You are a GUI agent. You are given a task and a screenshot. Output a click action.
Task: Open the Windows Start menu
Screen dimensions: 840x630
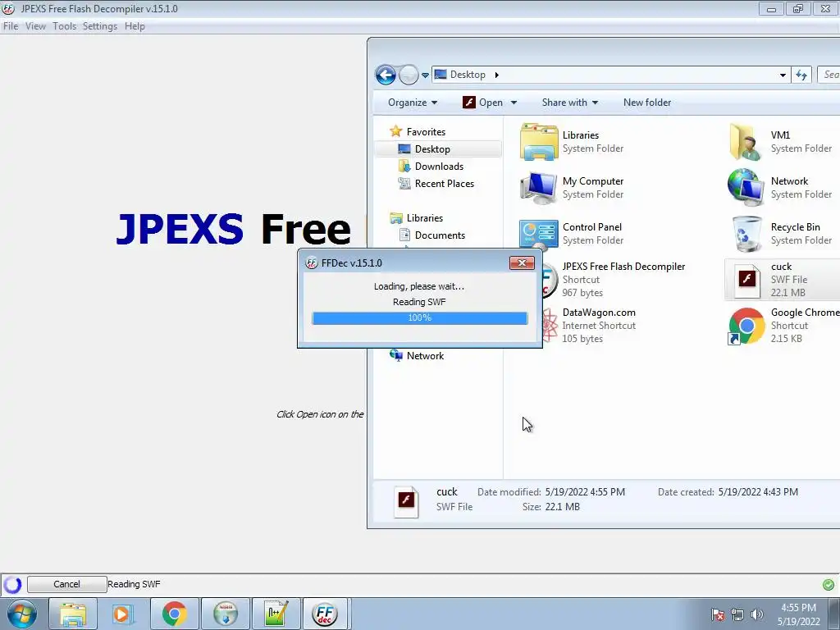click(22, 614)
